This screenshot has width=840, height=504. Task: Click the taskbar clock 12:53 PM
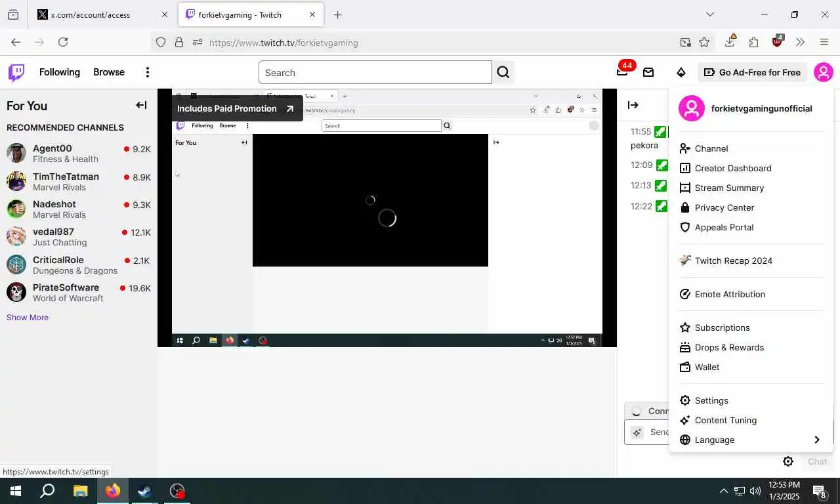coord(784,491)
